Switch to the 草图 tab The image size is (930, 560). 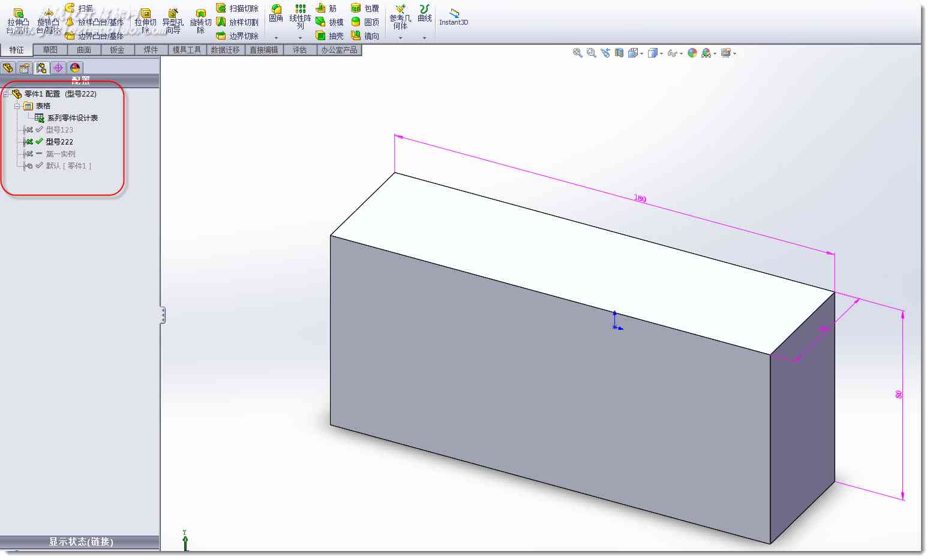50,50
